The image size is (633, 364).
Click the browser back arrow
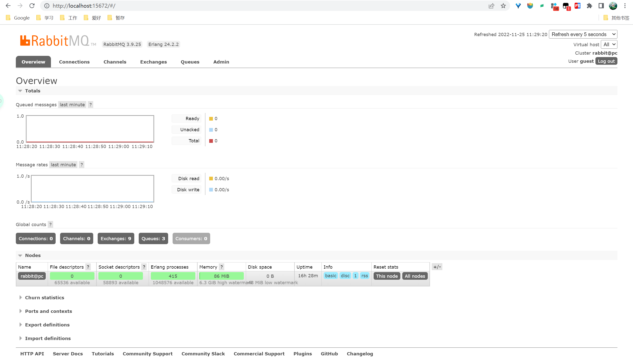pyautogui.click(x=8, y=6)
